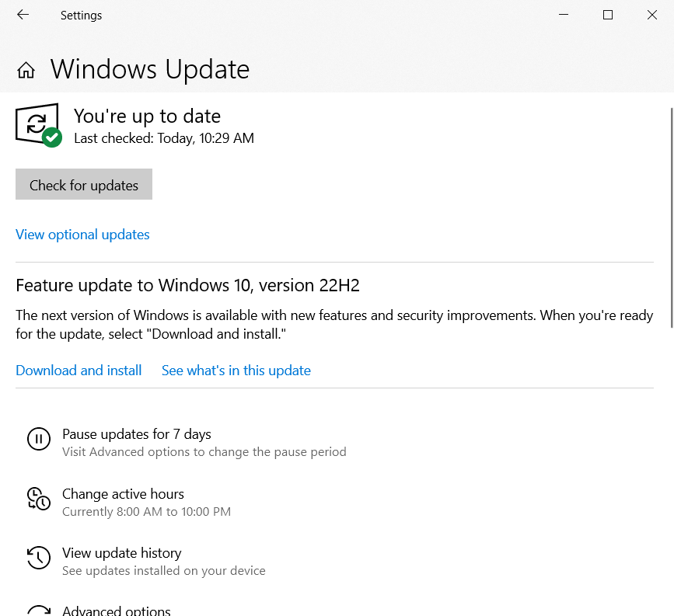Close the Settings window
This screenshot has height=616, width=674.
[652, 15]
